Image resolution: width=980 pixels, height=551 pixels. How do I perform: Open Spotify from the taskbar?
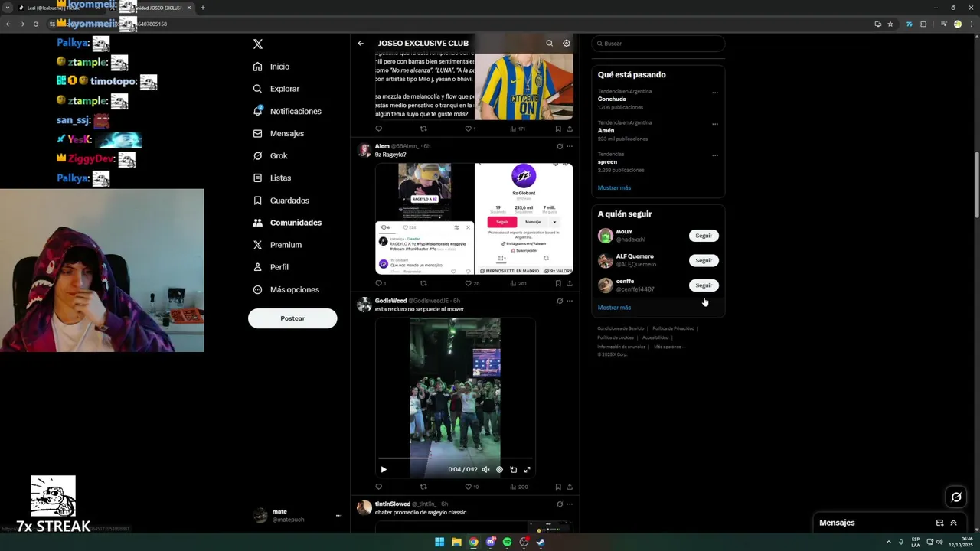tap(507, 542)
